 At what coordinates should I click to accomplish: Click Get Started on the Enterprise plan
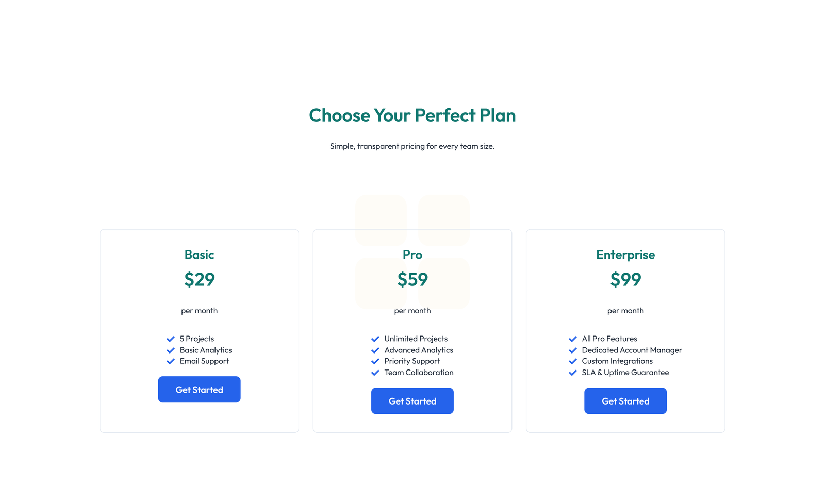625,400
